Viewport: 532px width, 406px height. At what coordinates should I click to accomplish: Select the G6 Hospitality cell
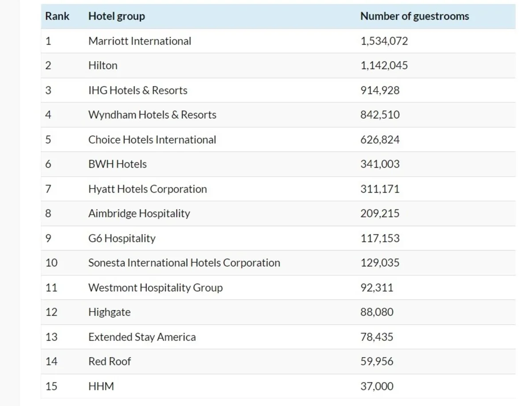122,238
